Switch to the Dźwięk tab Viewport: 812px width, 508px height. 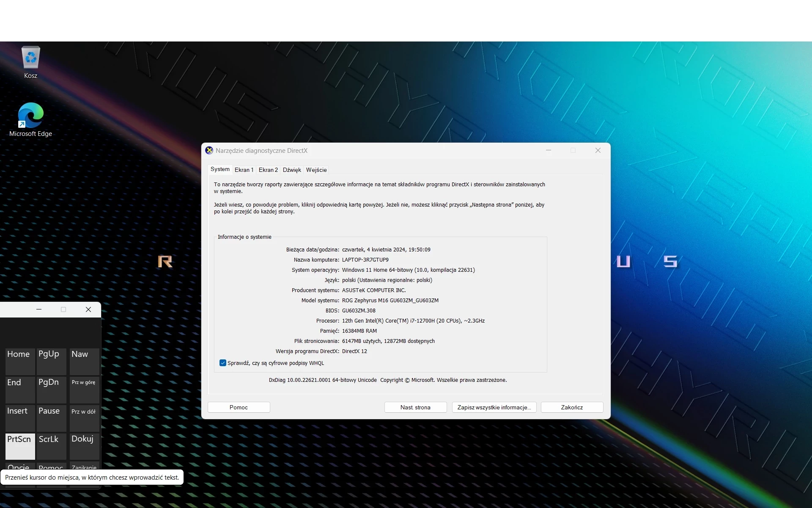292,170
